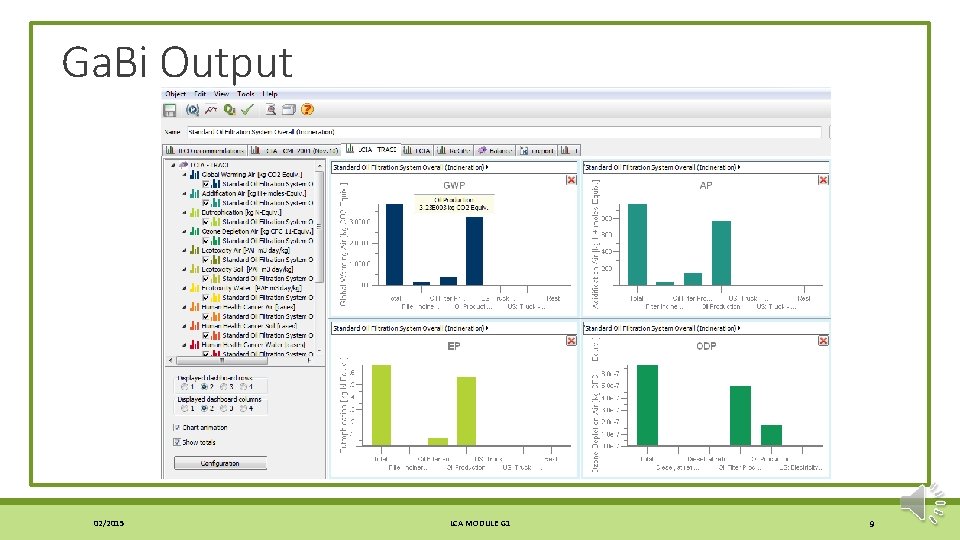960x540 pixels.
Task: Click the line chart toolbar icon
Action: 211,110
